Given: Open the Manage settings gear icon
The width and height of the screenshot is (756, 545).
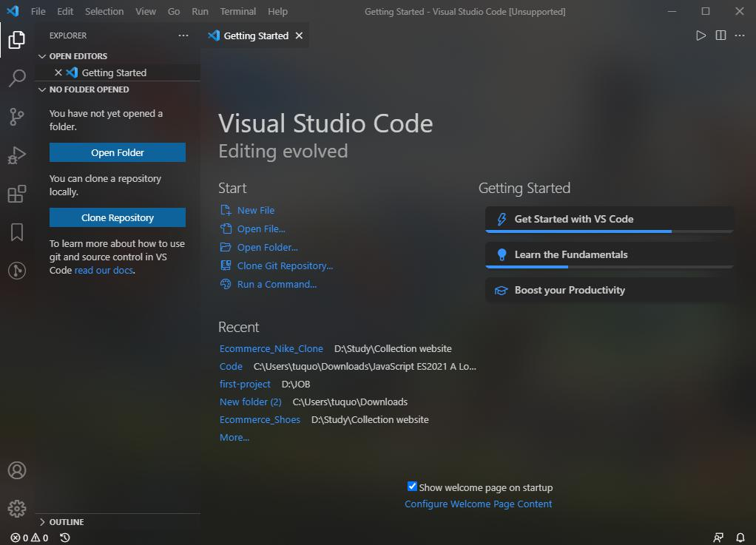Looking at the screenshot, I should (16, 509).
